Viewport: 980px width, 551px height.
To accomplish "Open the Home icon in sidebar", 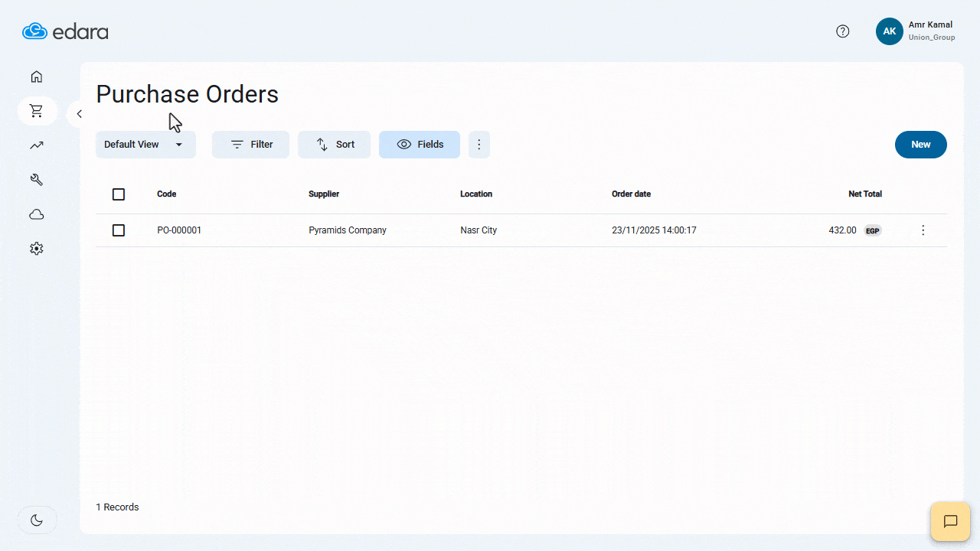I will tap(36, 77).
